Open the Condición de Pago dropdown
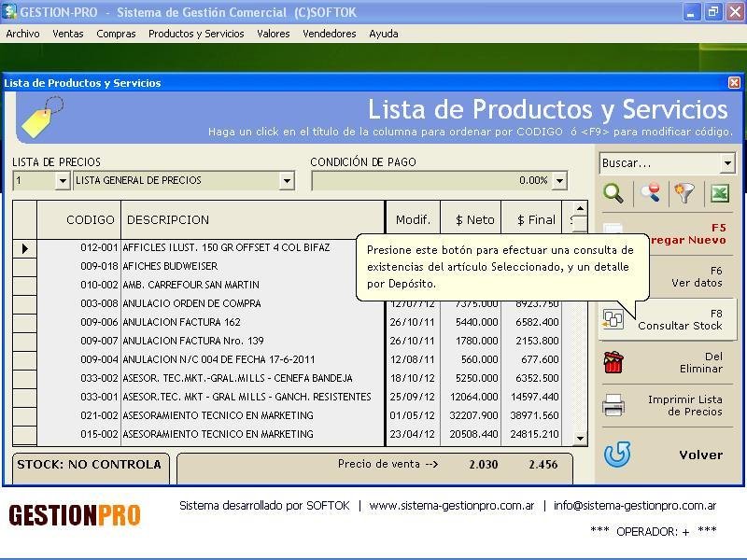Viewport: 747px width, 560px height. tap(559, 181)
